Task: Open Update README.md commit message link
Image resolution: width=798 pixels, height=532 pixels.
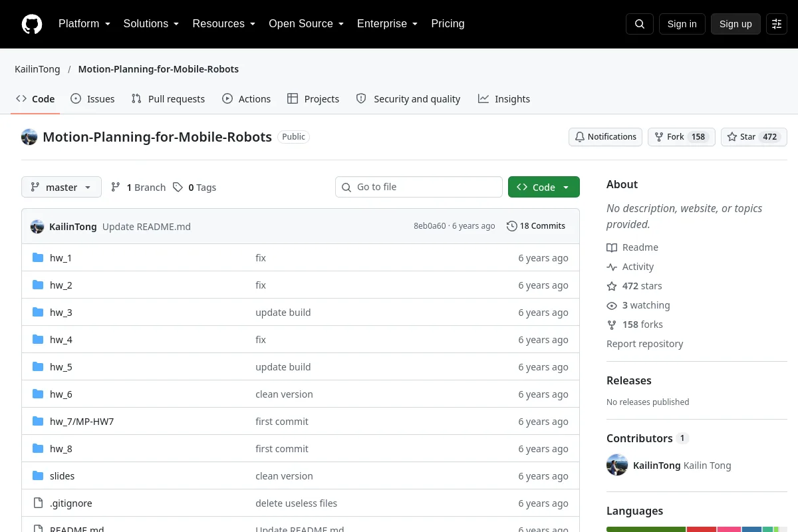Action: pos(146,227)
